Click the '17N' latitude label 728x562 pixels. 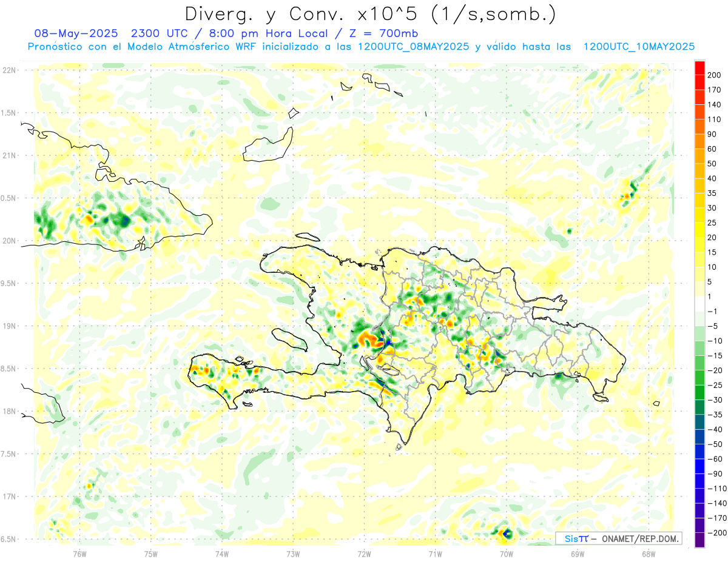coord(8,497)
